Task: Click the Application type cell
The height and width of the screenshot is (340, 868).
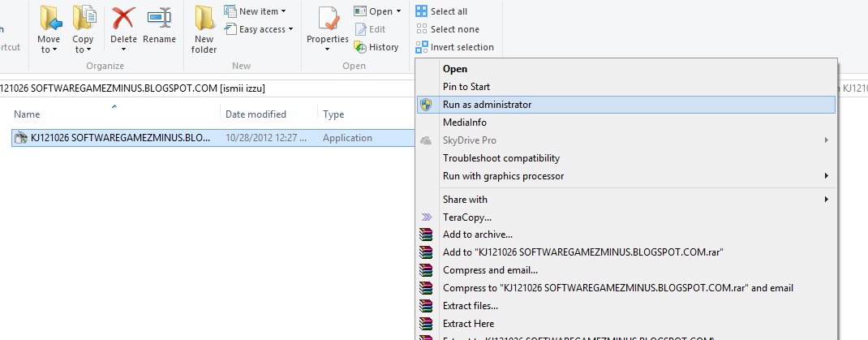Action: point(348,138)
